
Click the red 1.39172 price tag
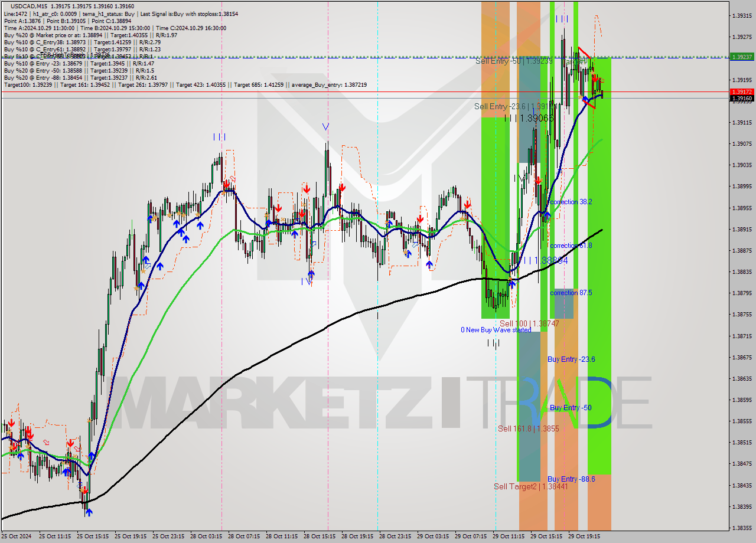point(742,92)
